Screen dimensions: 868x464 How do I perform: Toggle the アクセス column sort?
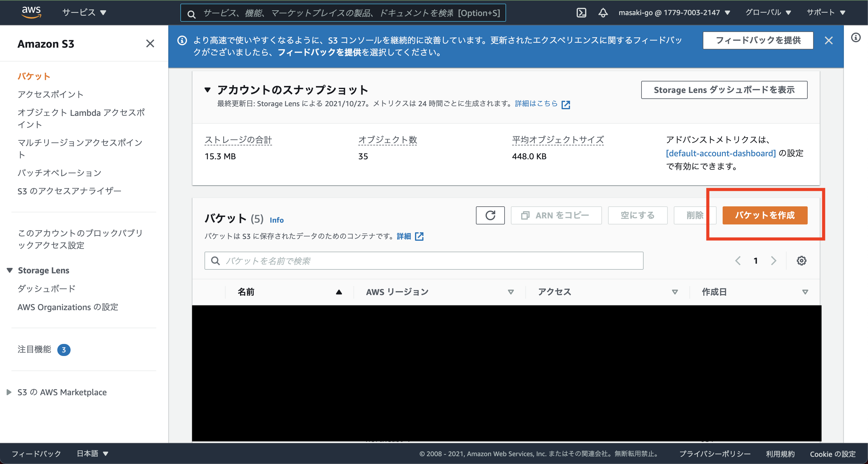point(675,292)
